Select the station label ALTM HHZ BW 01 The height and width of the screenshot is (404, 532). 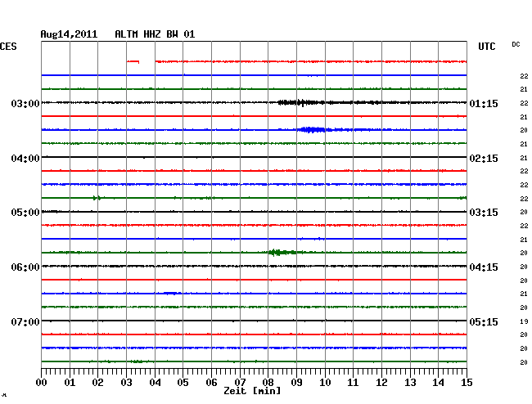click(155, 34)
